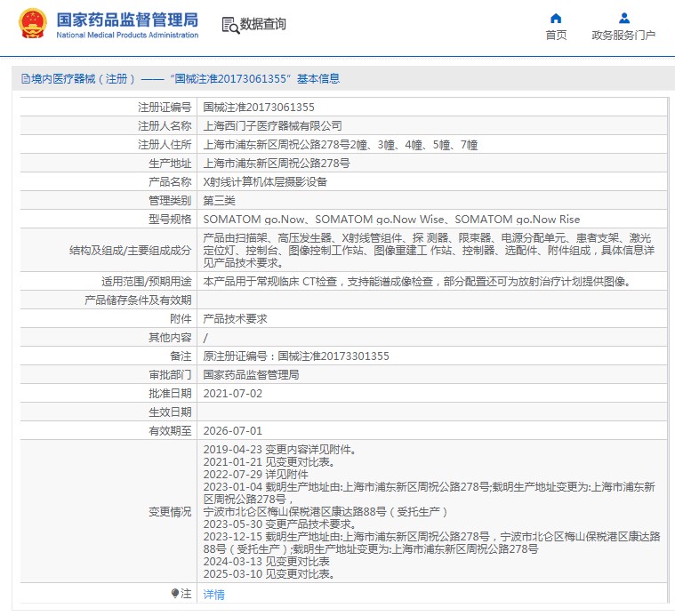Open the 详情 link

[x=213, y=594]
